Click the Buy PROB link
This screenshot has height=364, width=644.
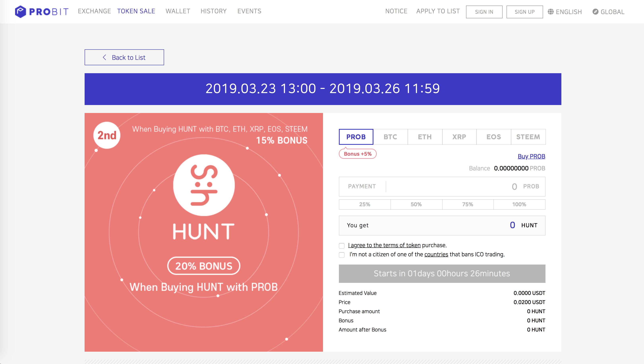[x=531, y=156]
